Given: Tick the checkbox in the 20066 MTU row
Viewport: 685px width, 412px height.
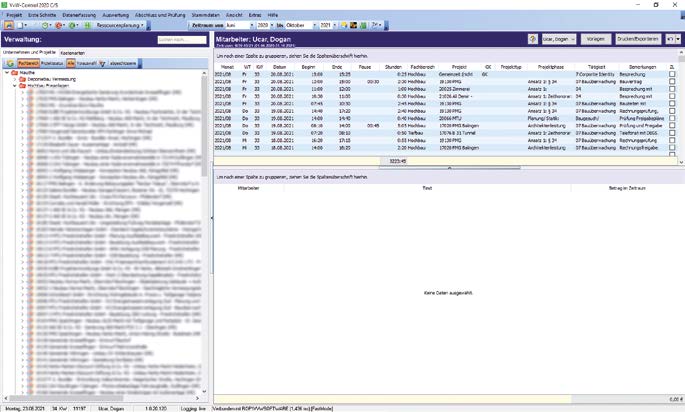Looking at the screenshot, I should tap(672, 118).
